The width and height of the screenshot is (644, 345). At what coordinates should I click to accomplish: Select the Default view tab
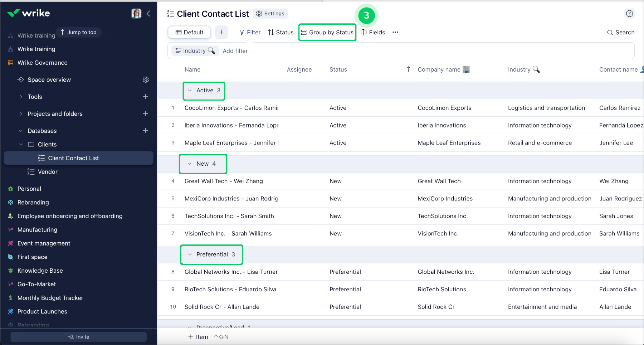(189, 32)
